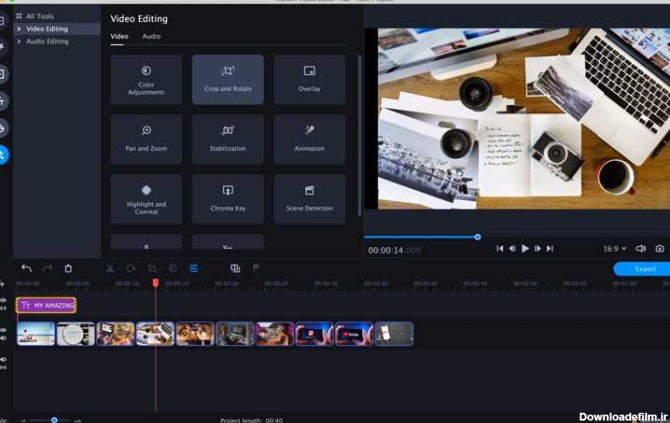Open the Pan and Zoom tool
The width and height of the screenshot is (670, 423).
tap(146, 139)
